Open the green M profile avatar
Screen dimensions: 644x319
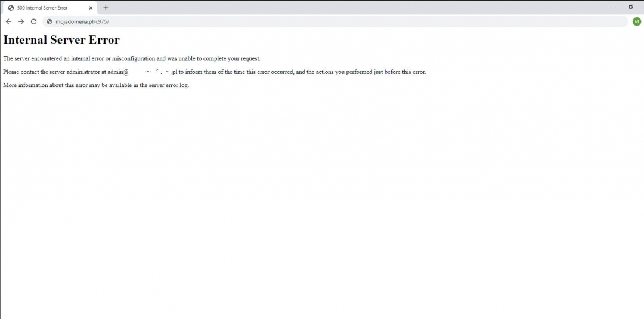636,21
